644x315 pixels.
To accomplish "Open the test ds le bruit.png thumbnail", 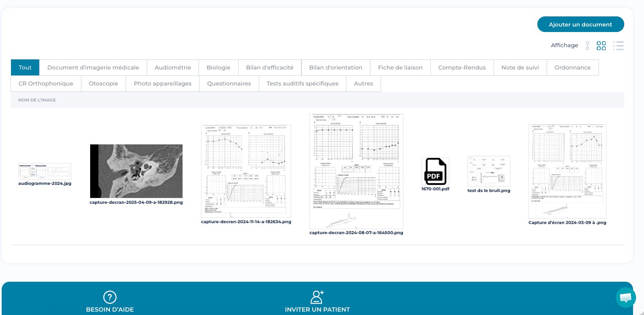I will pos(488,171).
